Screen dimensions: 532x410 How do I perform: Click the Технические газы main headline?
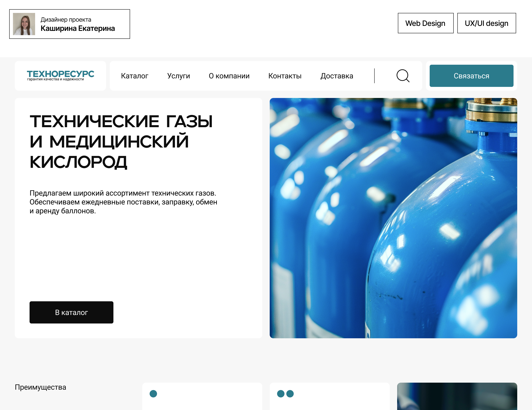pos(121,142)
